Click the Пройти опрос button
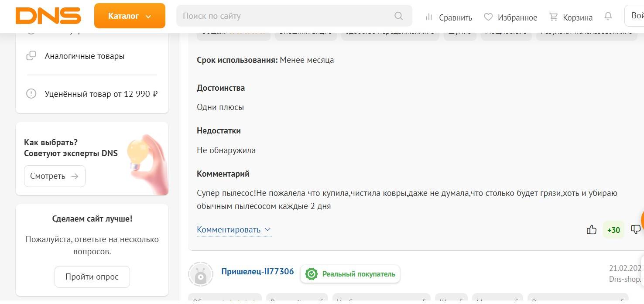The width and height of the screenshot is (644, 304). [x=92, y=277]
